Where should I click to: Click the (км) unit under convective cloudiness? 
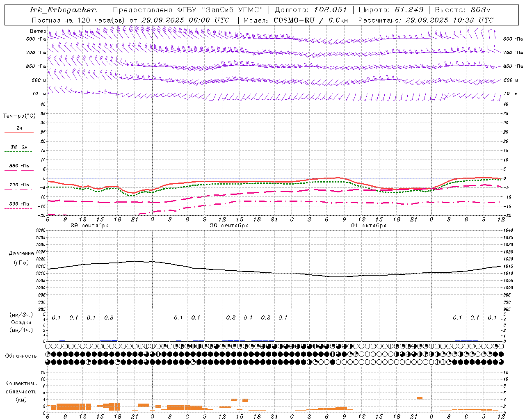click(21, 399)
